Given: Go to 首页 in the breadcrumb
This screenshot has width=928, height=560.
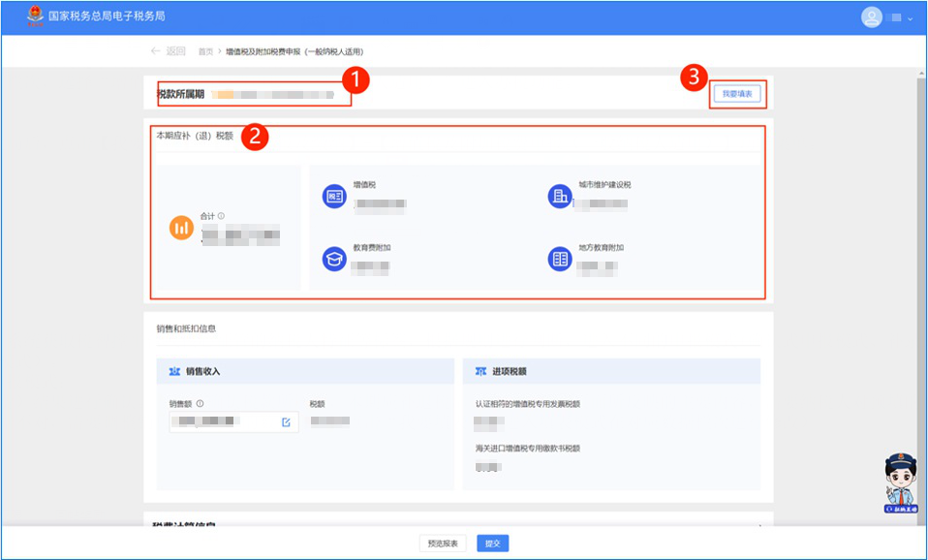Looking at the screenshot, I should point(205,51).
